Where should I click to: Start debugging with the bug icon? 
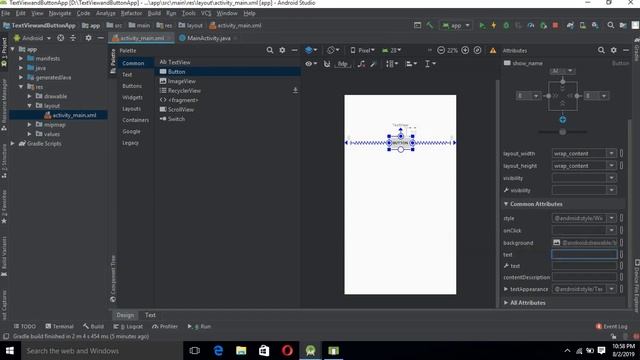[506, 25]
